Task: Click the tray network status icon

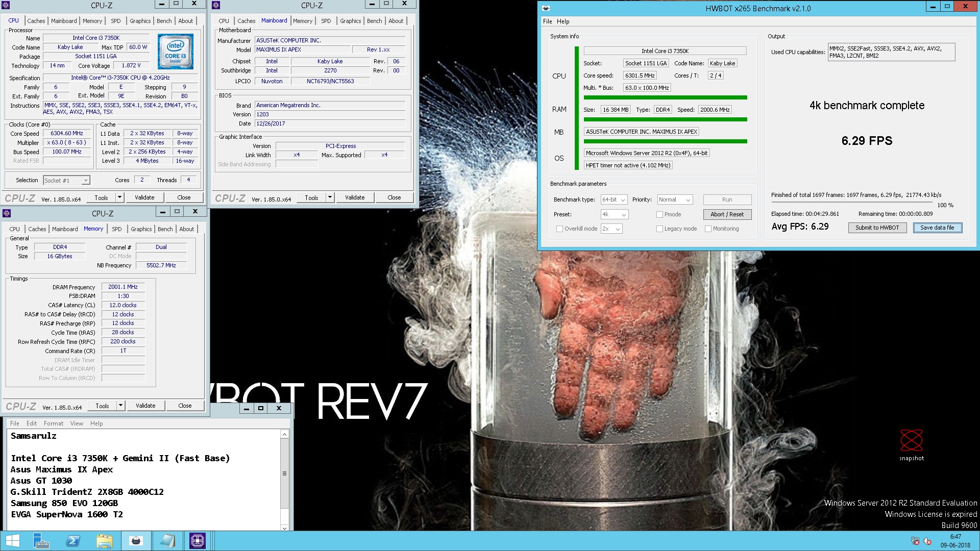Action: (x=915, y=541)
